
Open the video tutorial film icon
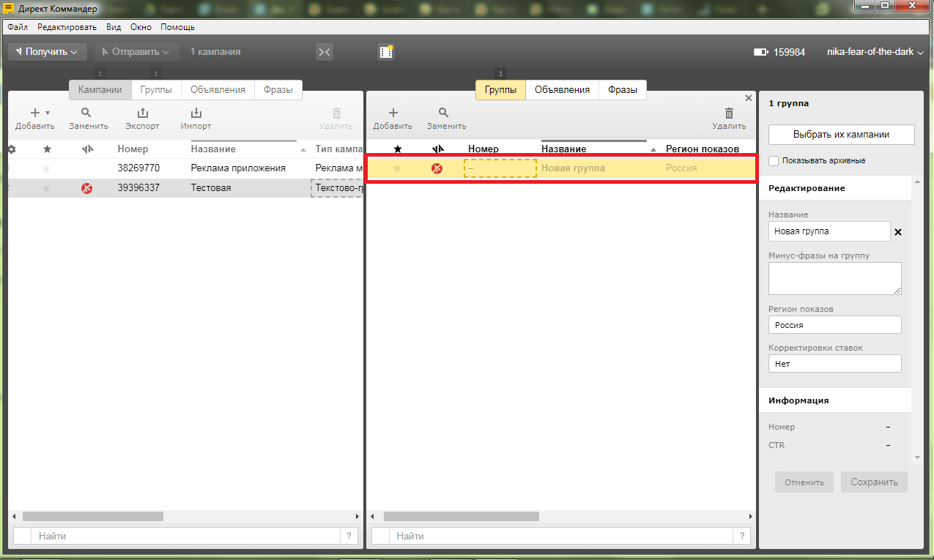point(386,52)
